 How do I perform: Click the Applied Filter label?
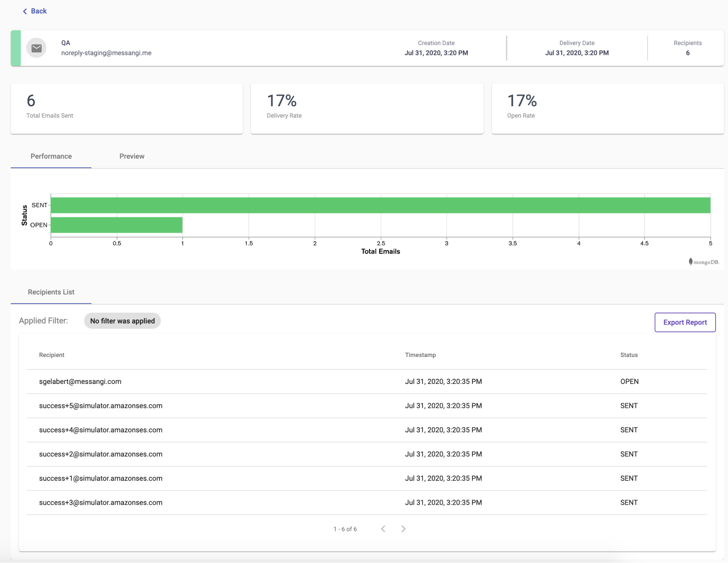tap(43, 321)
